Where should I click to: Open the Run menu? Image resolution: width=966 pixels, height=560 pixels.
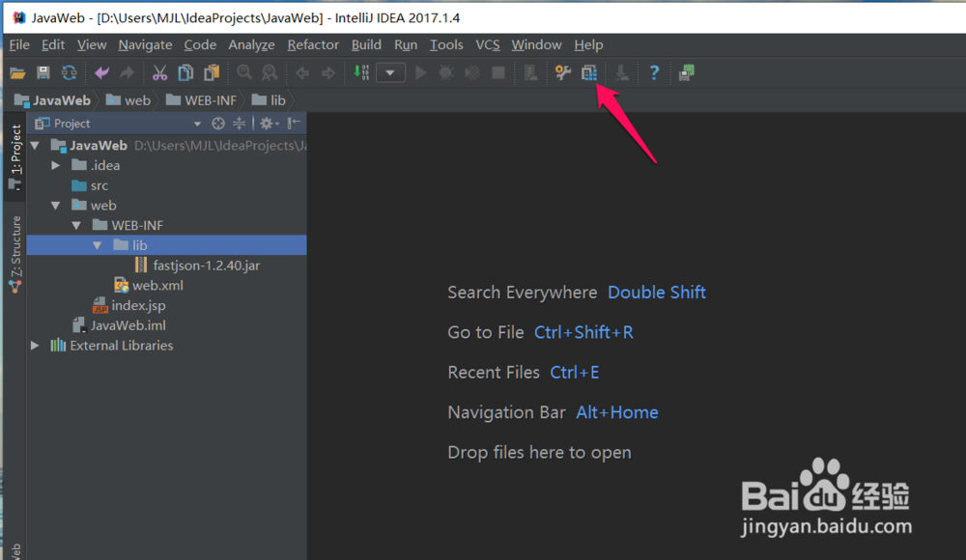point(406,45)
